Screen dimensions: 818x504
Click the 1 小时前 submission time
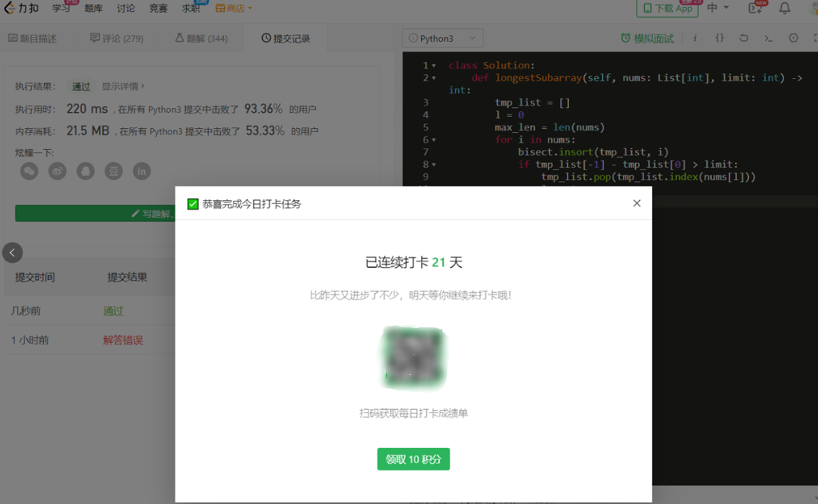[x=30, y=340]
